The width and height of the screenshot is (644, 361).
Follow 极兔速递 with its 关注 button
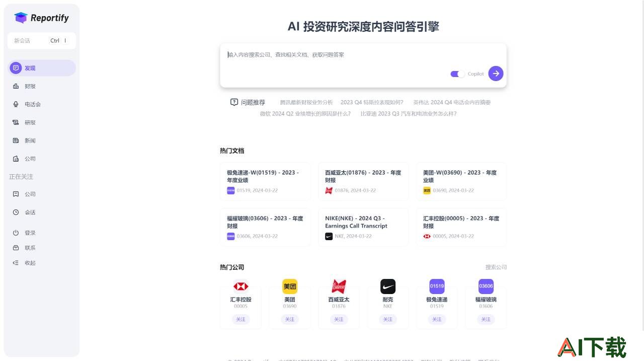click(437, 319)
